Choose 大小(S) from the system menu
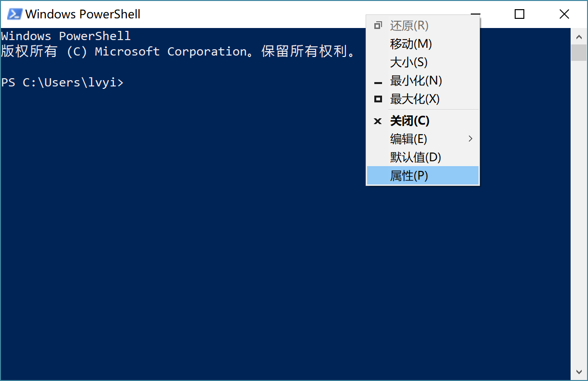This screenshot has height=381, width=588. 423,62
